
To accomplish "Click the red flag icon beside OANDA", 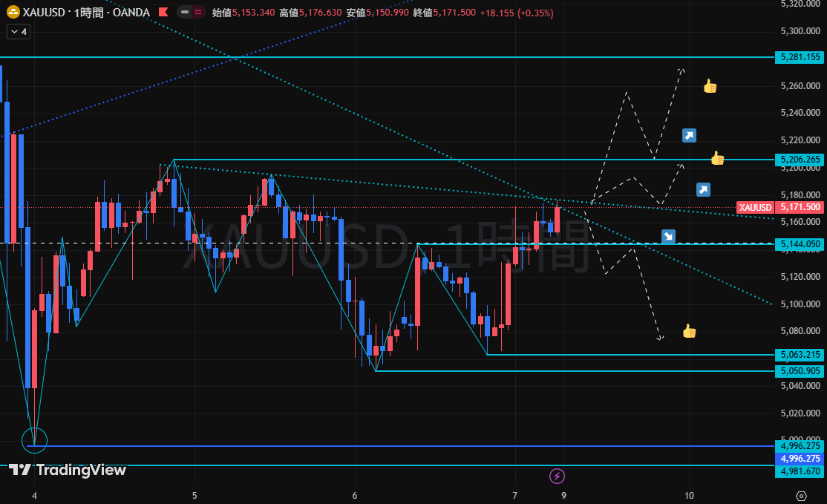I will 163,13.
